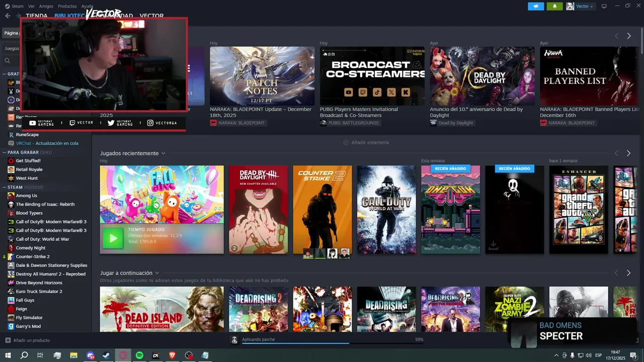Collapse the PARA GRABAR category

click(x=5, y=152)
